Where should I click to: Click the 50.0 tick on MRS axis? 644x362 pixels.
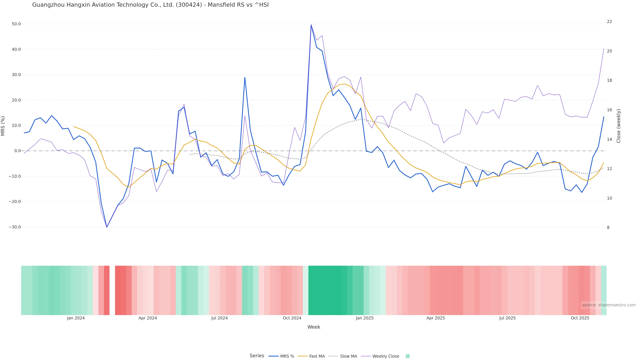tap(16, 24)
